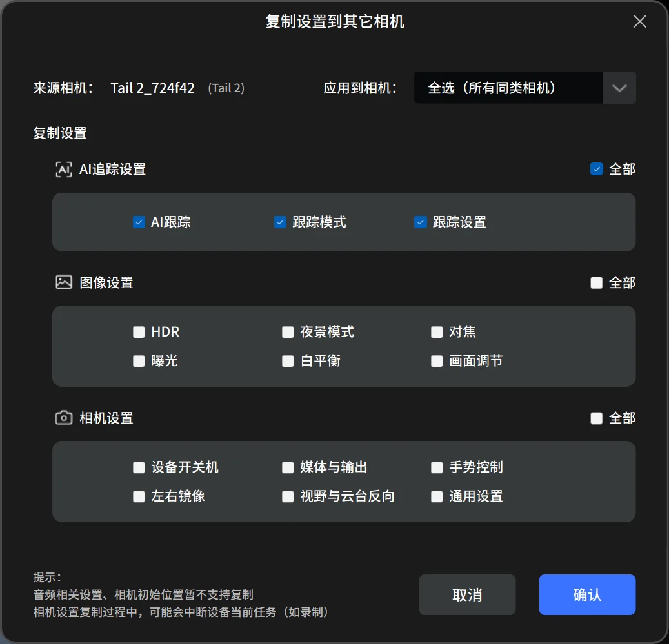Image resolution: width=669 pixels, height=644 pixels.
Task: Enable the 对焦 checkbox
Action: 437,332
